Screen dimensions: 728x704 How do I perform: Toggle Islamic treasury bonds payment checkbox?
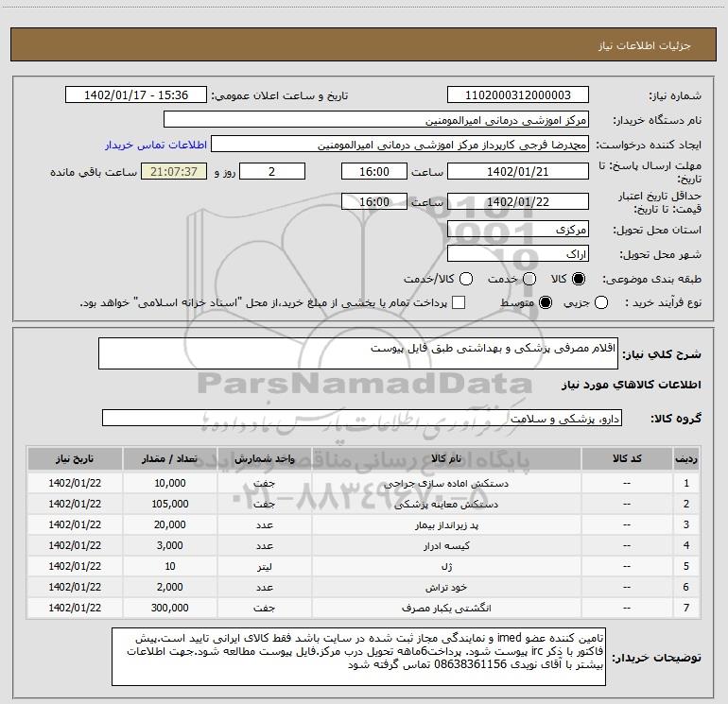tap(459, 302)
